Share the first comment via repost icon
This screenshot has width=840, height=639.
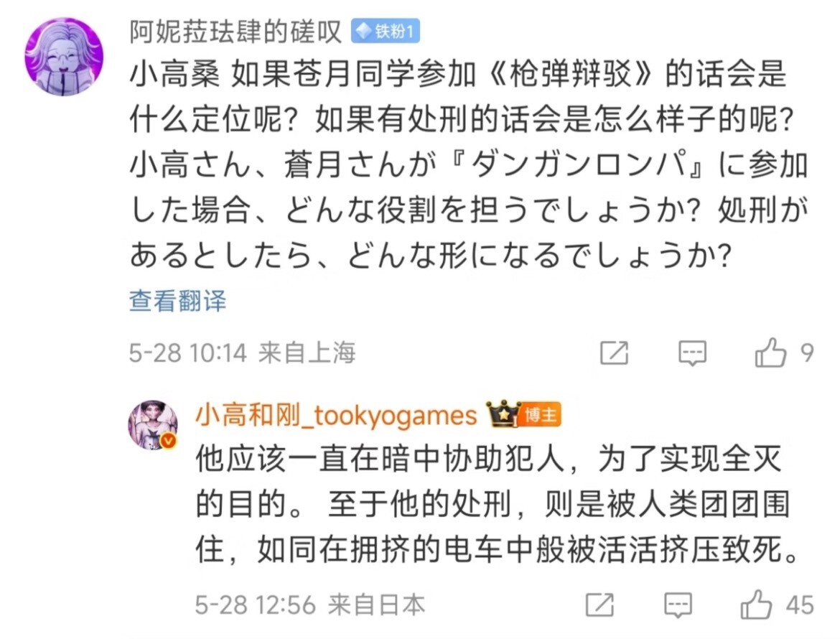coord(614,353)
